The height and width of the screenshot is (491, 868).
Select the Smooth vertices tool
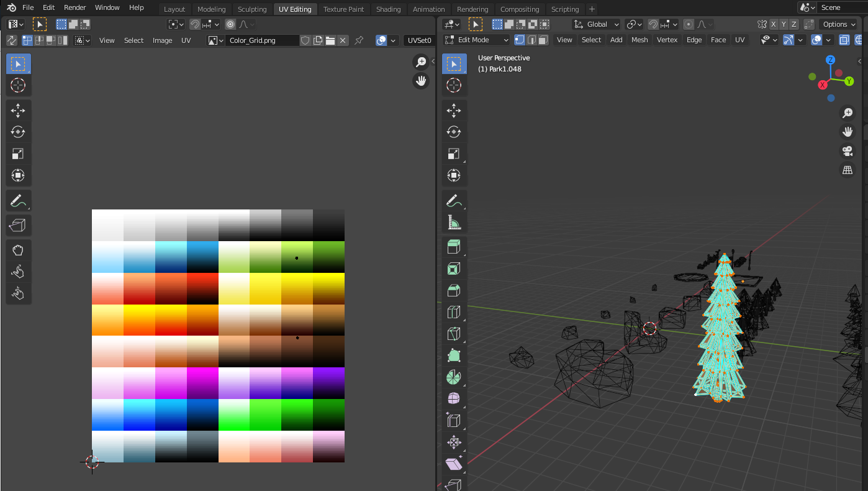pyautogui.click(x=454, y=398)
